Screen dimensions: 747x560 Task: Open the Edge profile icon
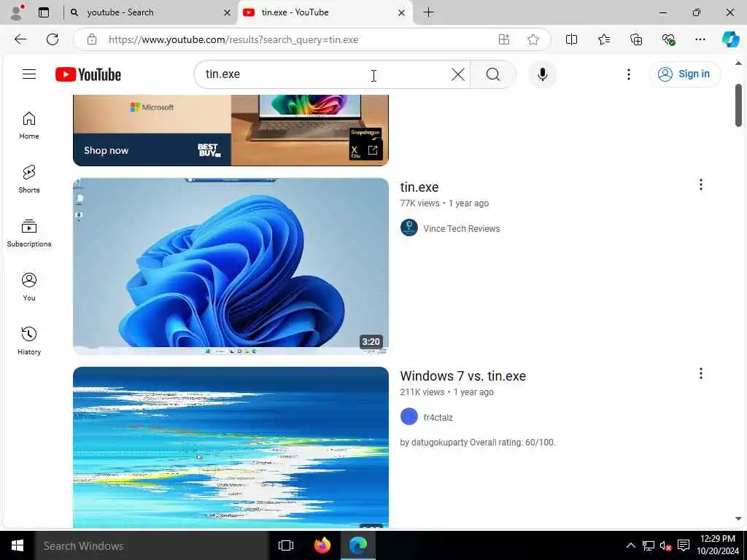click(18, 12)
